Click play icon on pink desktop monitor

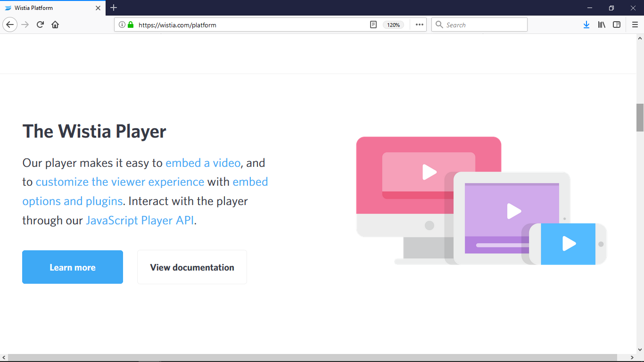point(429,172)
